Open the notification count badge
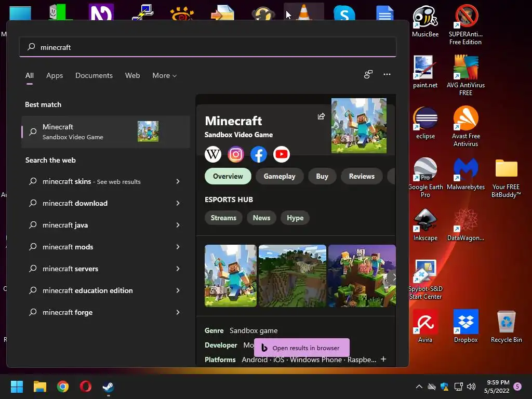Screen dimensions: 532x399 click(517, 387)
